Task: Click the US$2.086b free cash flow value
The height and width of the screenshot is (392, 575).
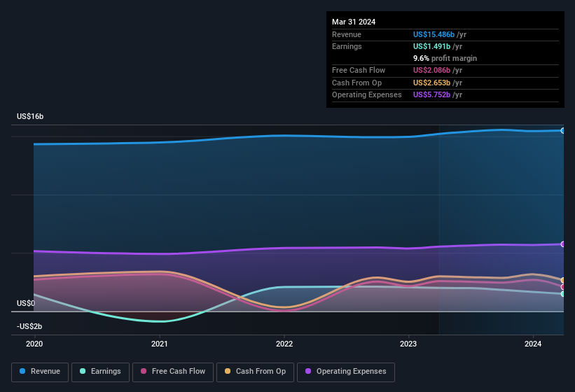Action: click(x=431, y=70)
